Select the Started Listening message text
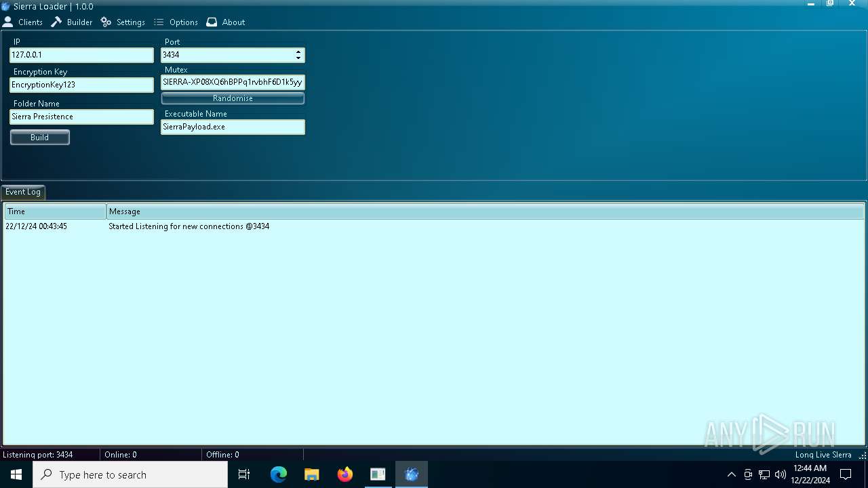 (x=189, y=226)
